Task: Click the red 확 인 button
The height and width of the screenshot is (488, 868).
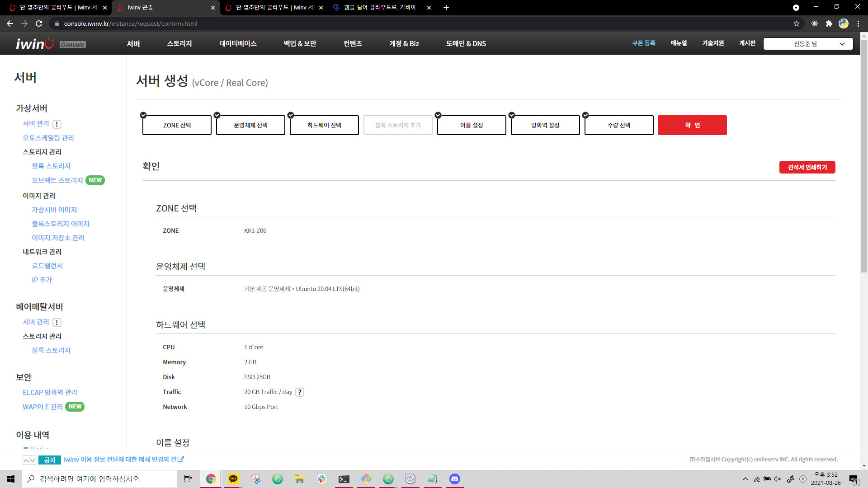Action: click(692, 125)
